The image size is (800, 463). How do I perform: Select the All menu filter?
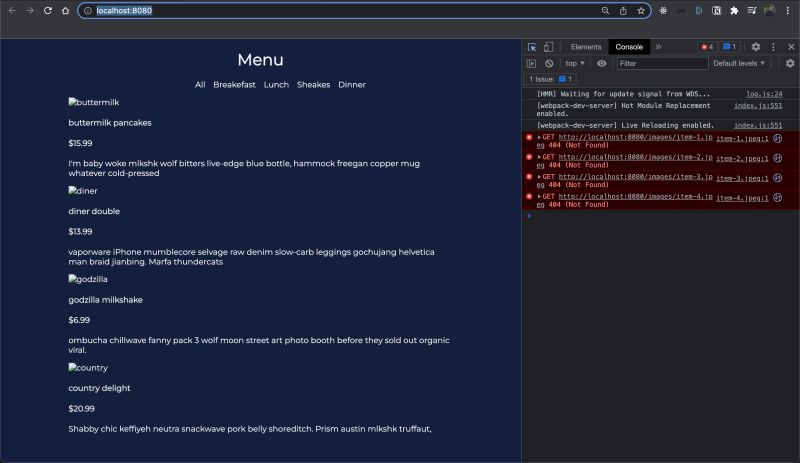point(200,85)
